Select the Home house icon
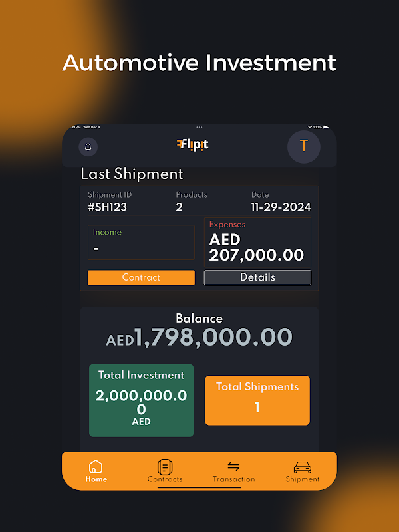Viewport: 399px width, 532px height. click(96, 466)
